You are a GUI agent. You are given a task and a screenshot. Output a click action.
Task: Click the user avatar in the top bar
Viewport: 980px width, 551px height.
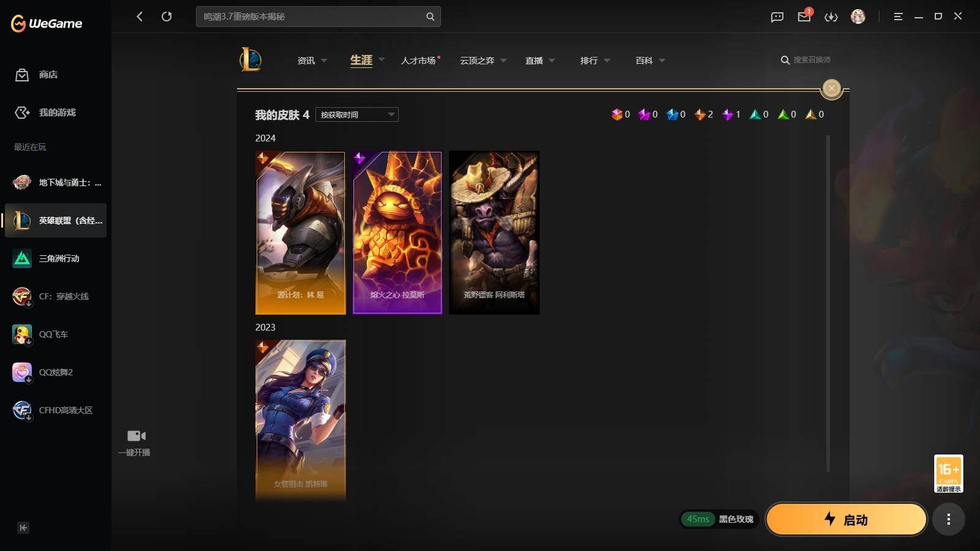click(858, 17)
